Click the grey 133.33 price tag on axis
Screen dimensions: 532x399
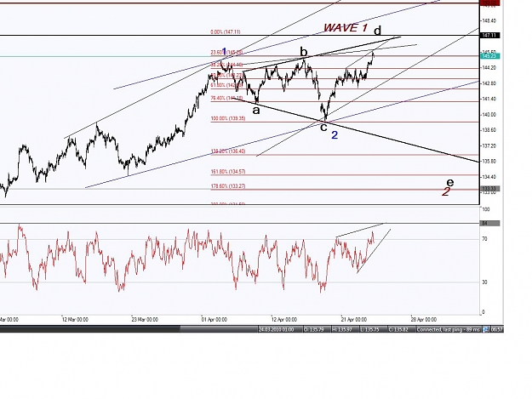[x=489, y=189]
